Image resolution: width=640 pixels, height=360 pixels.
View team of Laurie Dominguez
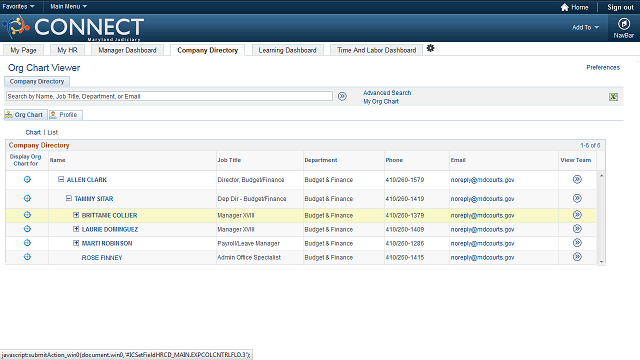[x=577, y=229]
